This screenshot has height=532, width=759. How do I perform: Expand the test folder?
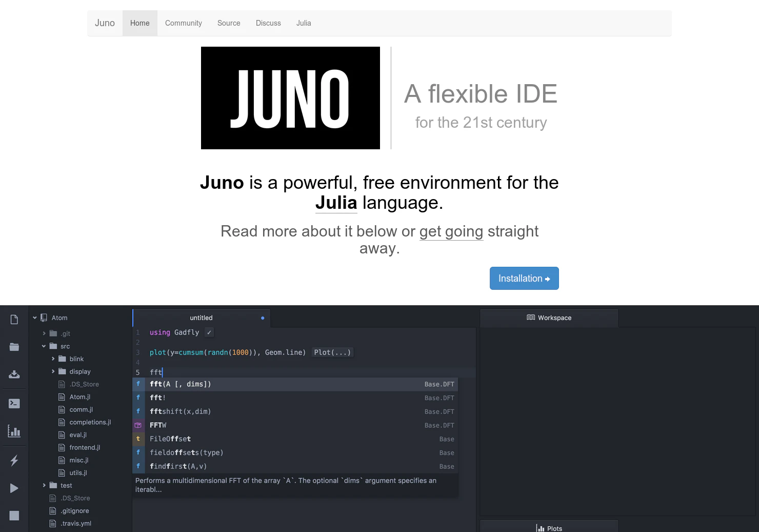(x=43, y=485)
